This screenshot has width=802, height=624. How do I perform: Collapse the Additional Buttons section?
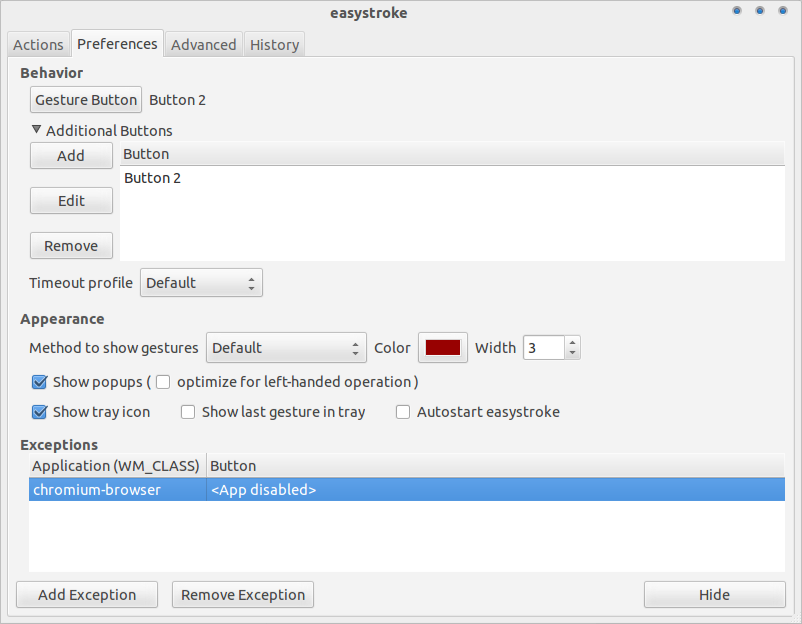pyautogui.click(x=36, y=130)
